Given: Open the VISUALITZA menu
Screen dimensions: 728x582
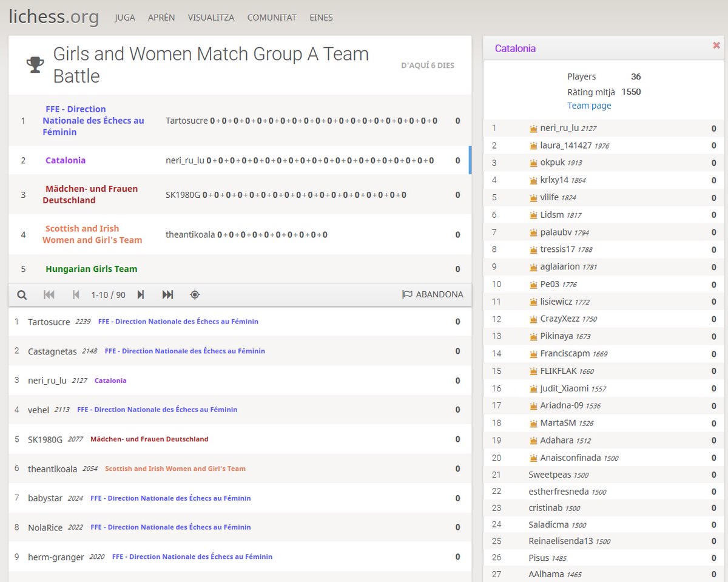Looking at the screenshot, I should 211,18.
